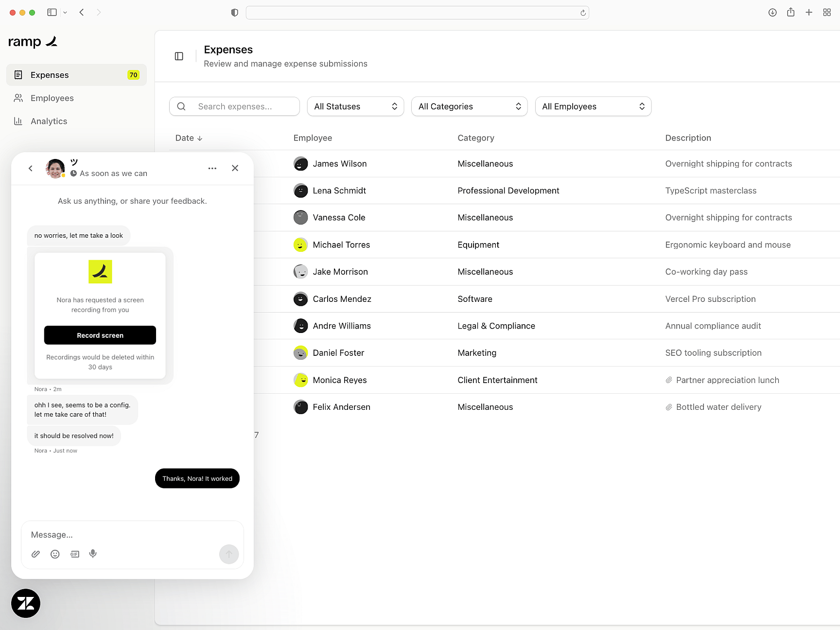This screenshot has height=630, width=840.
Task: Collapse the panel using the sidebar toggle icon
Action: point(178,56)
